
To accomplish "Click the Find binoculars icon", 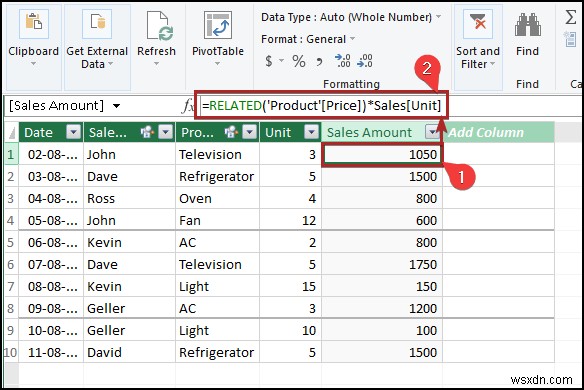I will 527,25.
